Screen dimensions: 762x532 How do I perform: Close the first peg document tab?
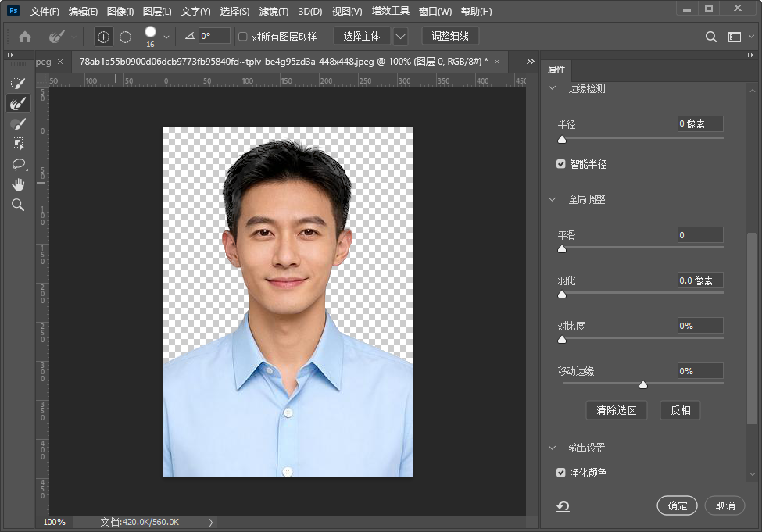coord(60,62)
